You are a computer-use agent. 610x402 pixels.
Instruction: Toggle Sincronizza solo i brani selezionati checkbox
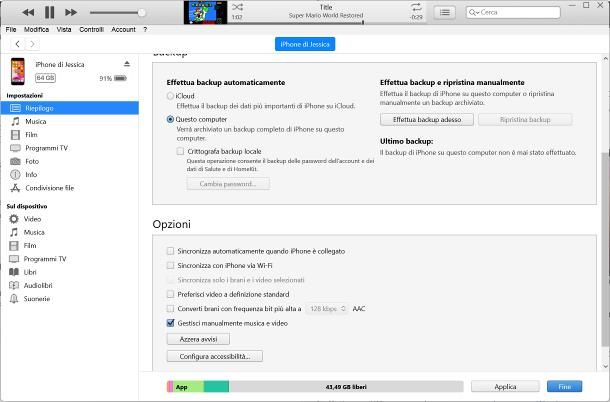[x=170, y=280]
